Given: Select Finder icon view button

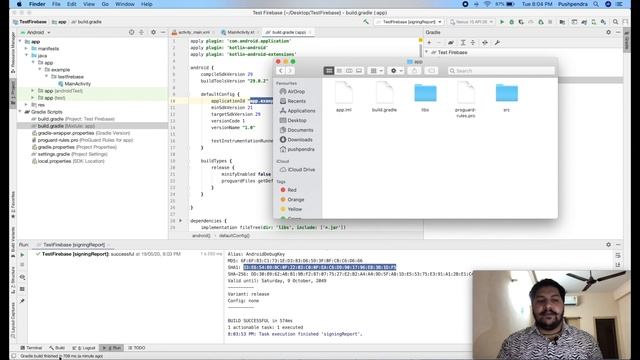Looking at the screenshot, I should click(x=329, y=71).
